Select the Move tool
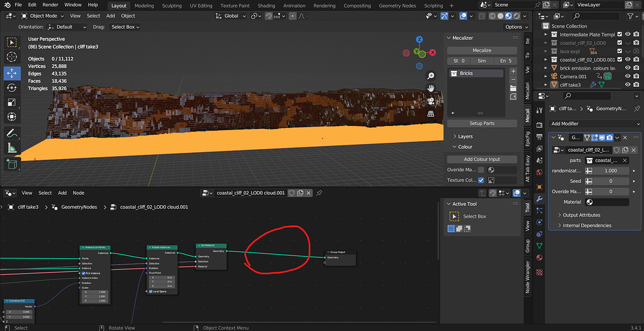644x331 pixels. pyautogui.click(x=11, y=73)
